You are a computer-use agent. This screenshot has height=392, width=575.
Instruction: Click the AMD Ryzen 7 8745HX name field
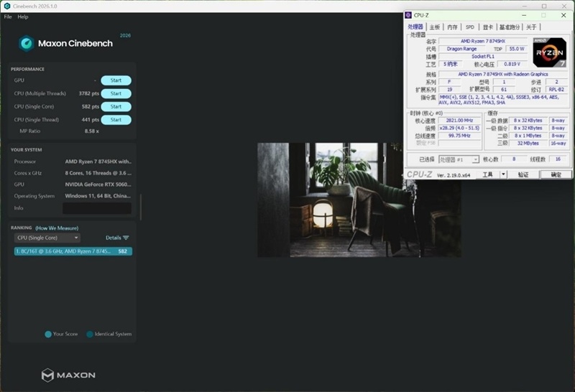click(483, 41)
